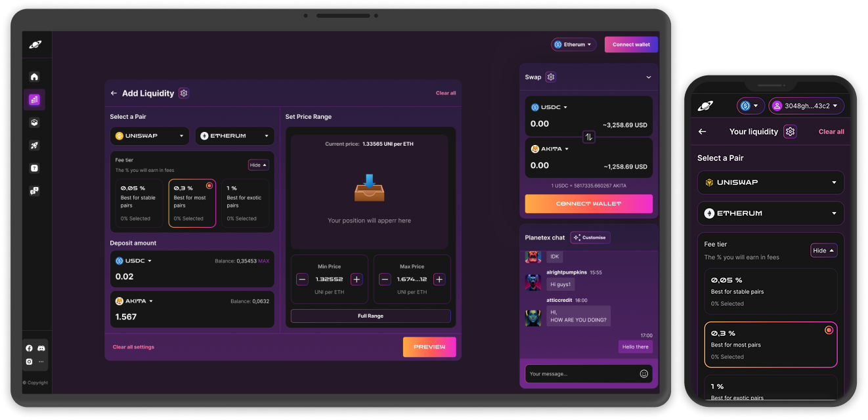Select the 0,05 % fee tier on the phone

pyautogui.click(x=771, y=291)
